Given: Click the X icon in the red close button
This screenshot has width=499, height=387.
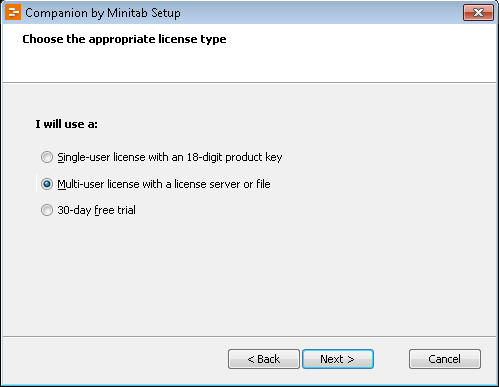Looking at the screenshot, I should coord(478,13).
